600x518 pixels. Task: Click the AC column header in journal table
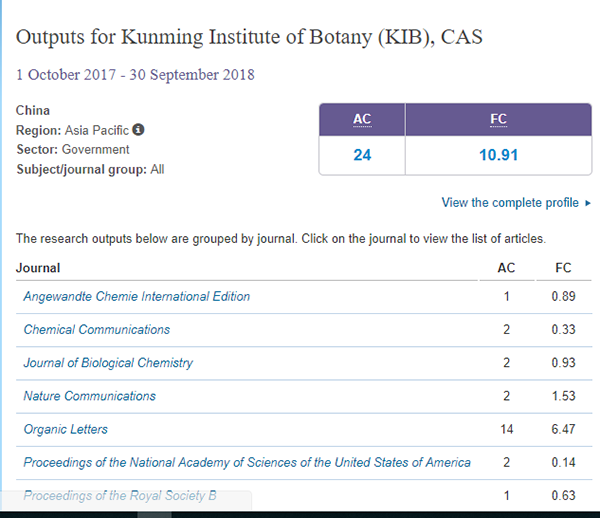pos(506,268)
